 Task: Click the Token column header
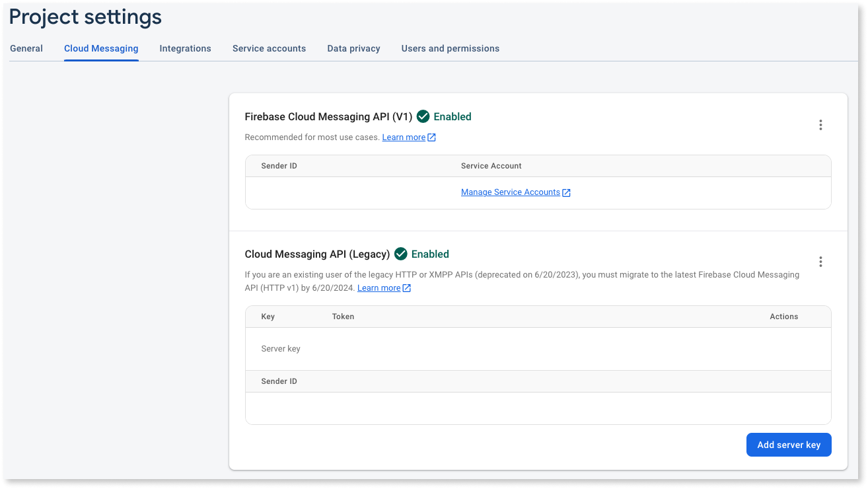(343, 317)
